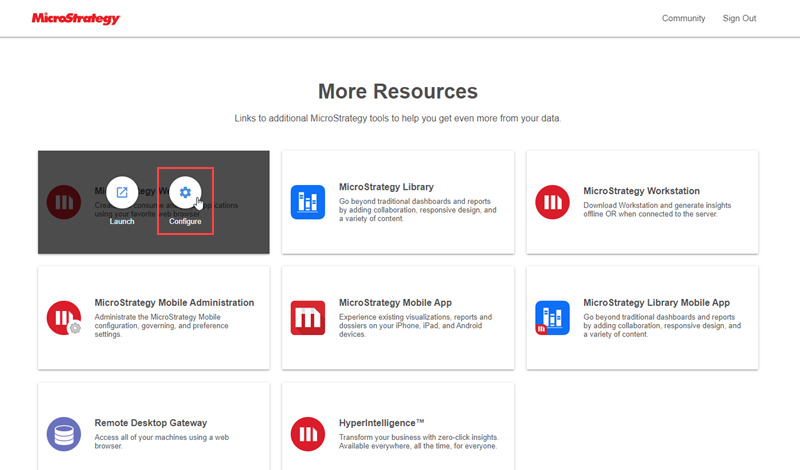Image resolution: width=800 pixels, height=470 pixels.
Task: Open the Community link
Action: click(x=683, y=18)
